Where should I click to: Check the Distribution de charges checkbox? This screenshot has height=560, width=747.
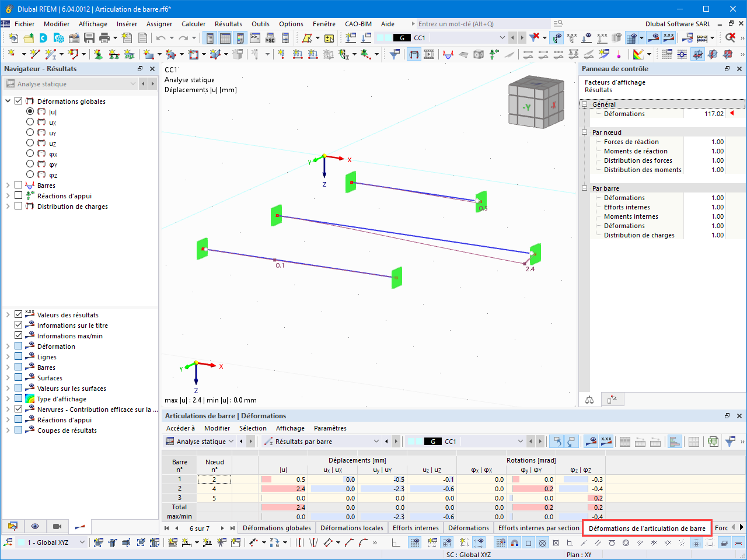[19, 206]
